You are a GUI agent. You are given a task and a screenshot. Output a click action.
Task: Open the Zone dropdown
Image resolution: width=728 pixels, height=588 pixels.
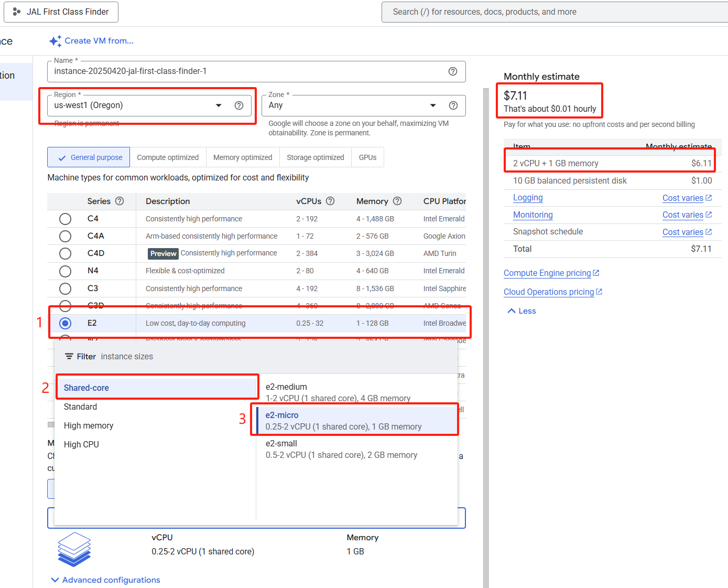(x=433, y=105)
